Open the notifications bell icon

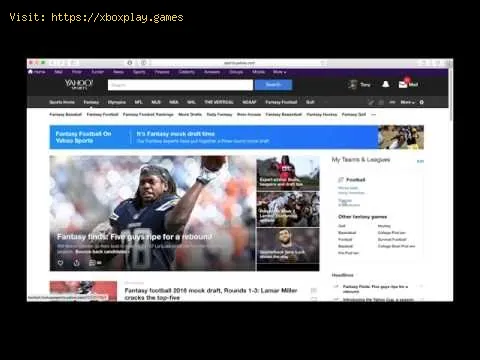(x=386, y=84)
